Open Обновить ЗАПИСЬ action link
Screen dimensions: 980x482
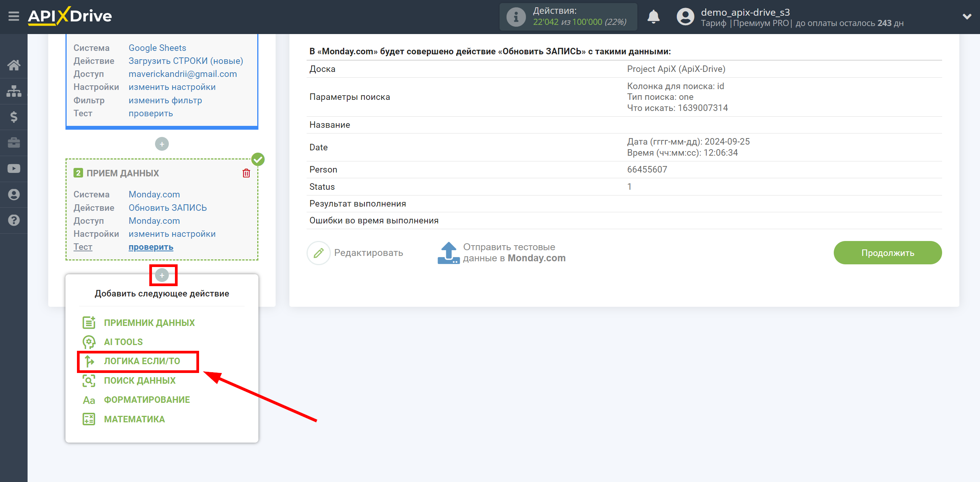coord(167,208)
